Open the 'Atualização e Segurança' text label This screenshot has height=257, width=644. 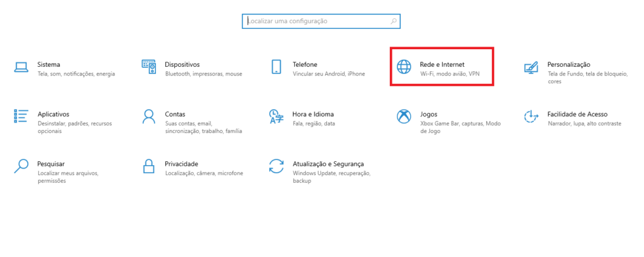(x=328, y=163)
